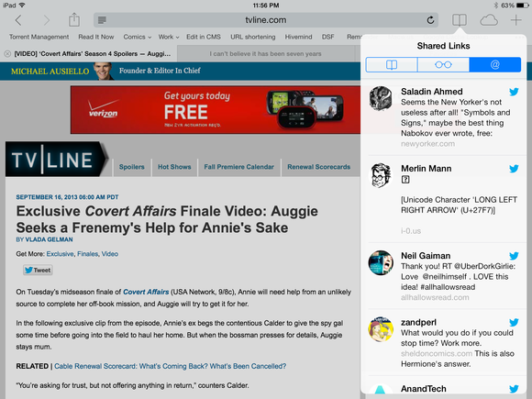532x399 pixels.
Task: Open Torrent Management bookmark
Action: 39,37
